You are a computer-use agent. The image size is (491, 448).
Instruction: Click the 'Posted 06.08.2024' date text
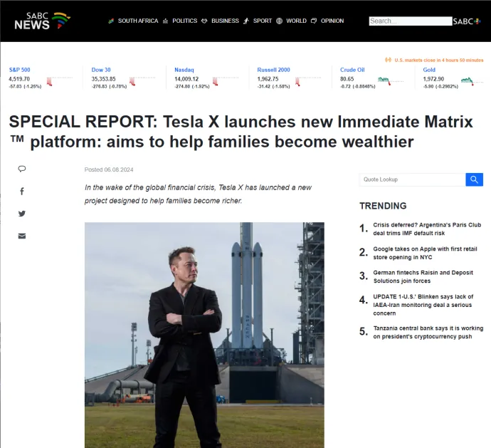[x=109, y=170]
